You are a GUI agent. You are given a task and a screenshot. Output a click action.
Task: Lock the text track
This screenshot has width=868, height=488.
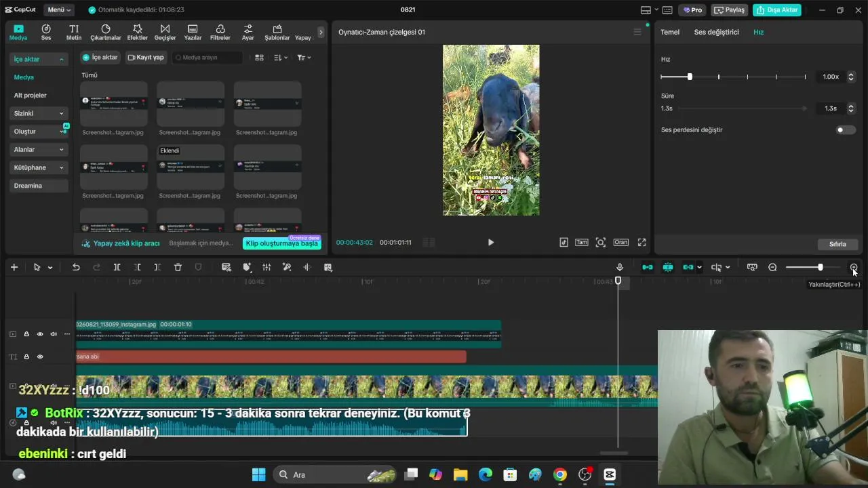pyautogui.click(x=26, y=357)
